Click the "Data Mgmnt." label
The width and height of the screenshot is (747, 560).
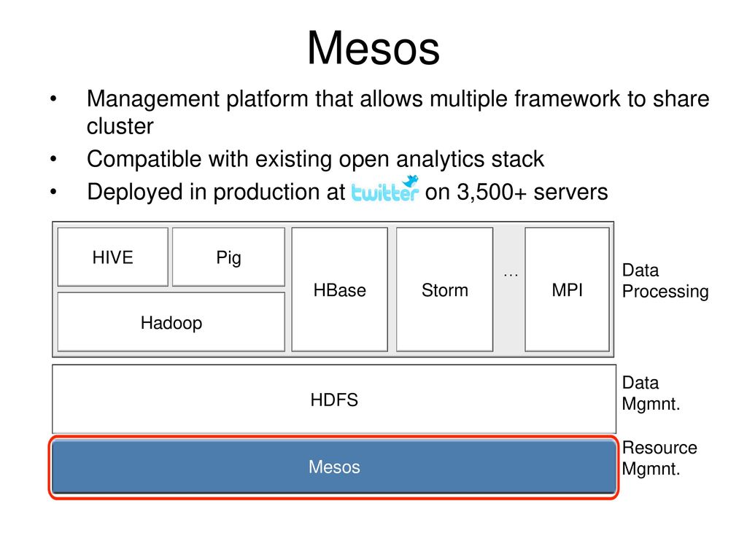coord(651,393)
